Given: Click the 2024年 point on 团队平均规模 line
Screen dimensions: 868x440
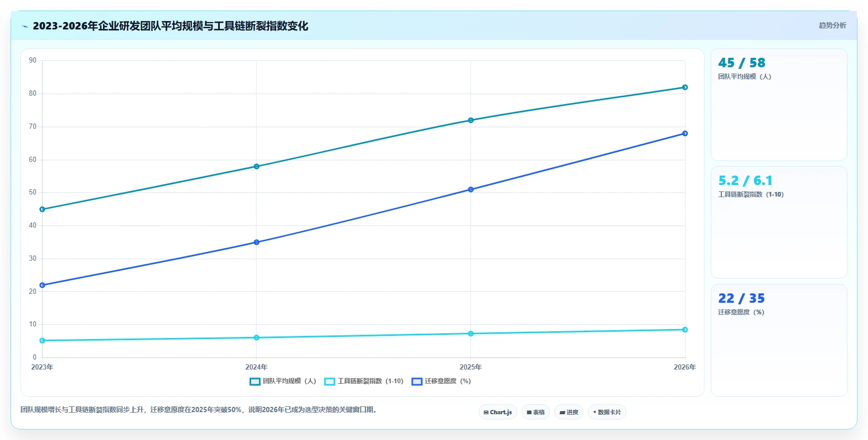Looking at the screenshot, I should [257, 167].
